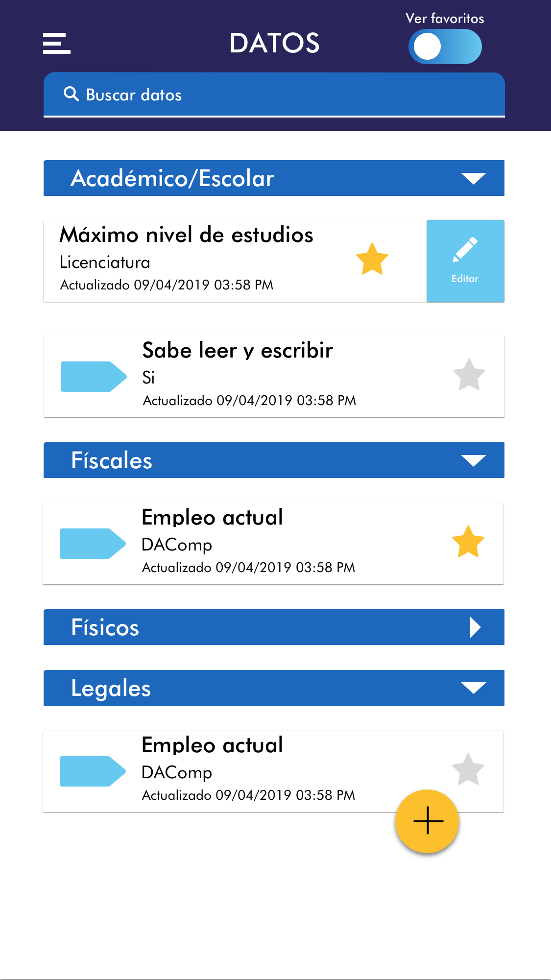Open the hamburger menu
Screen dimensions: 551x980
pyautogui.click(x=57, y=43)
